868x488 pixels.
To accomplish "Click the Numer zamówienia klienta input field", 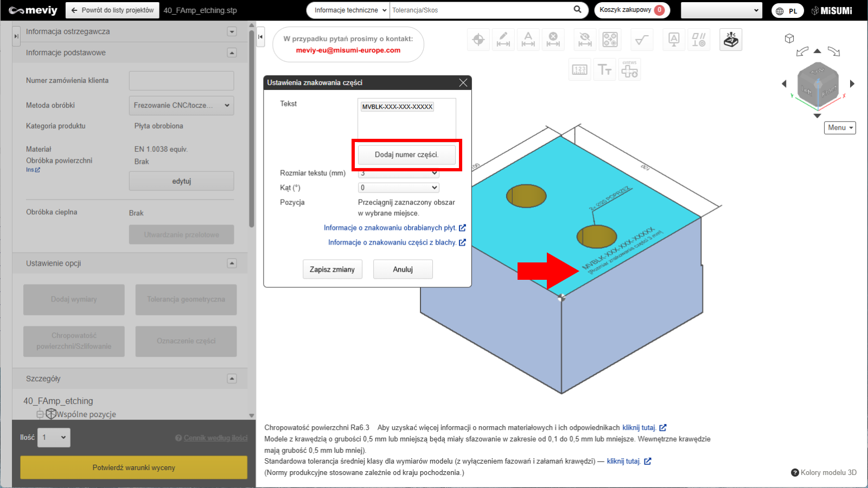I will [181, 81].
